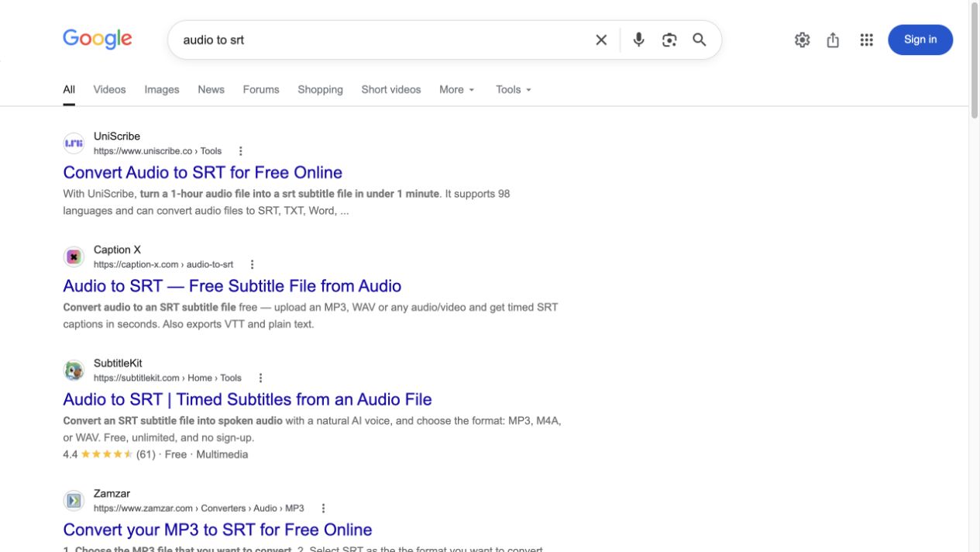The image size is (980, 552).
Task: Click the Caption X site favicon
Action: (74, 257)
